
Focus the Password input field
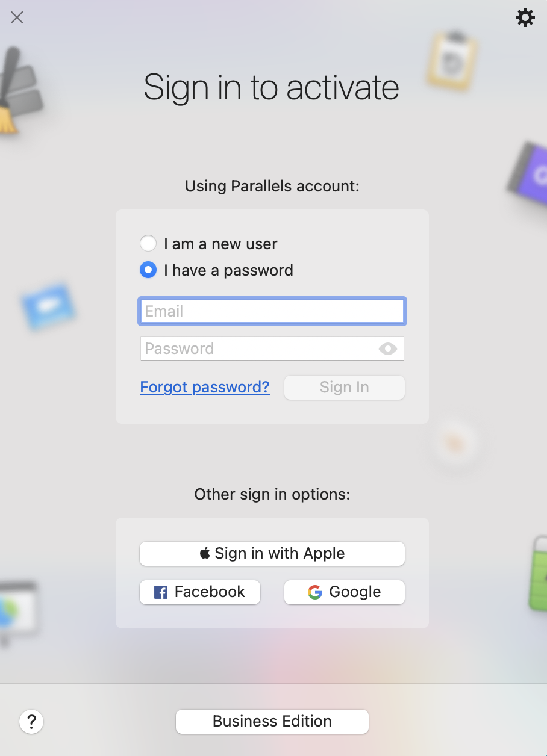pyautogui.click(x=259, y=349)
